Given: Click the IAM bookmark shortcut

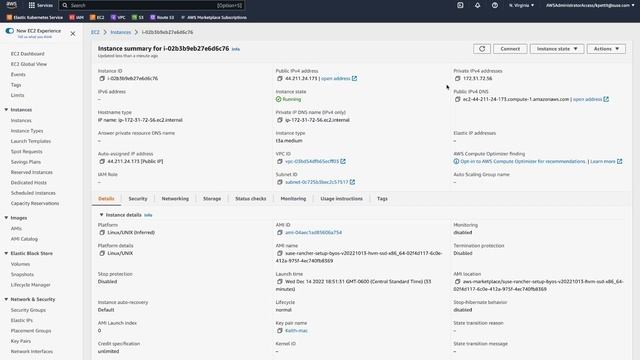Looking at the screenshot, I should (x=77, y=18).
